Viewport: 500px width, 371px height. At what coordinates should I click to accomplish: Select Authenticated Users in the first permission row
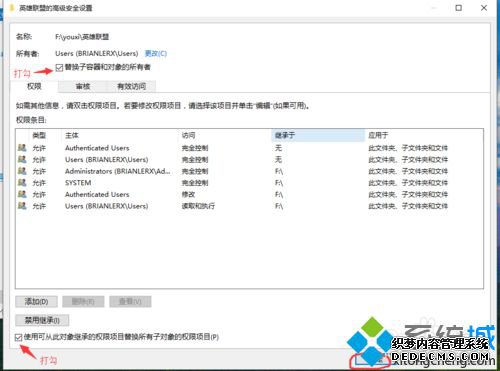click(x=97, y=148)
